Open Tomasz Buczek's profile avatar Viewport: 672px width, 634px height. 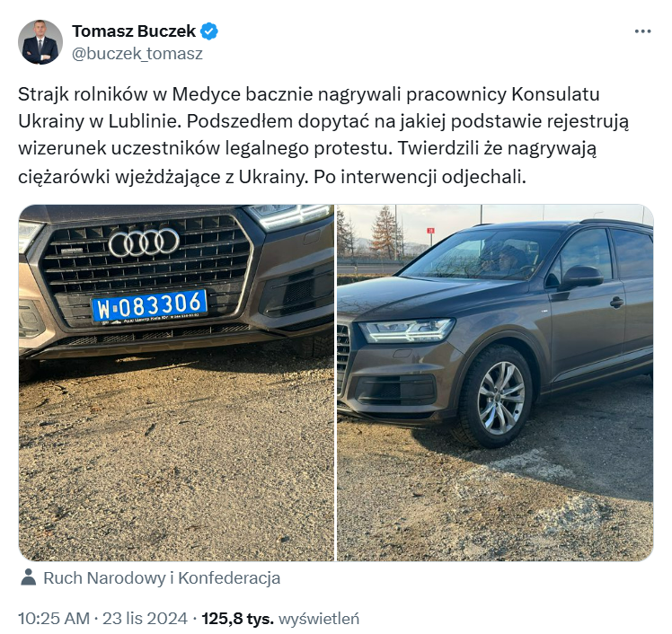pos(40,42)
